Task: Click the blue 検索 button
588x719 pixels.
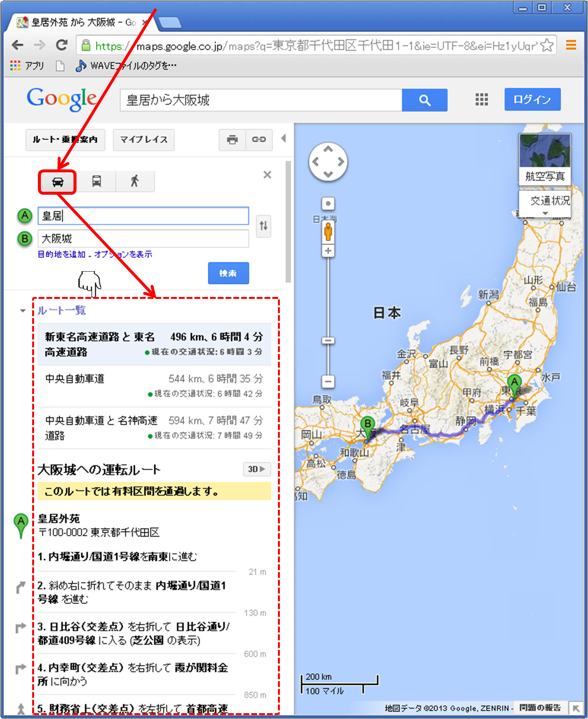Action: tap(228, 273)
